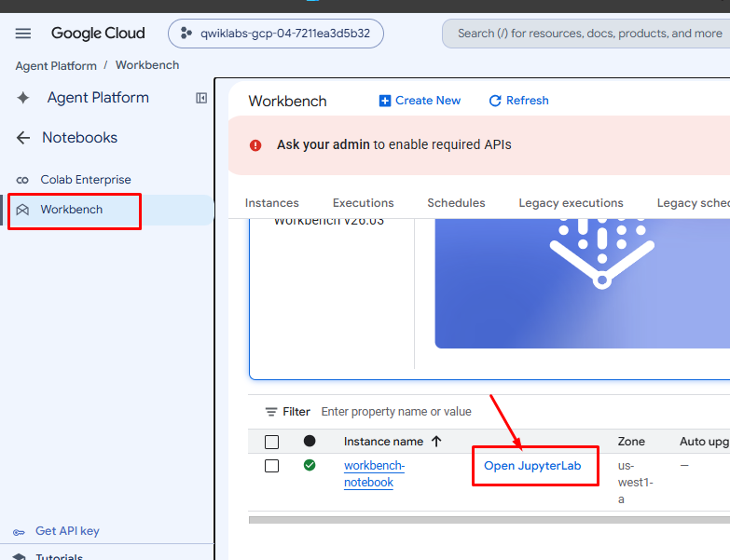Open Colab Enterprise in sidebar
This screenshot has width=730, height=560.
click(86, 180)
